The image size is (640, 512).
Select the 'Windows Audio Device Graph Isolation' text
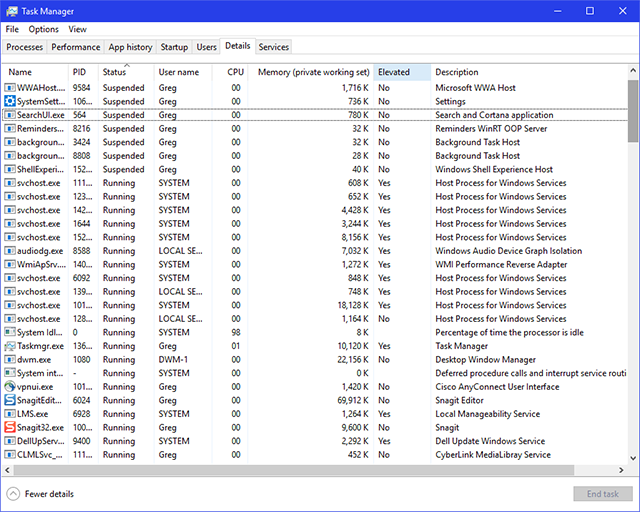(509, 251)
